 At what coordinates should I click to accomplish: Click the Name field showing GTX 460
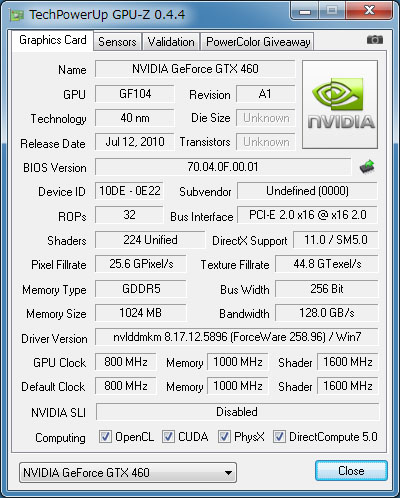(195, 69)
